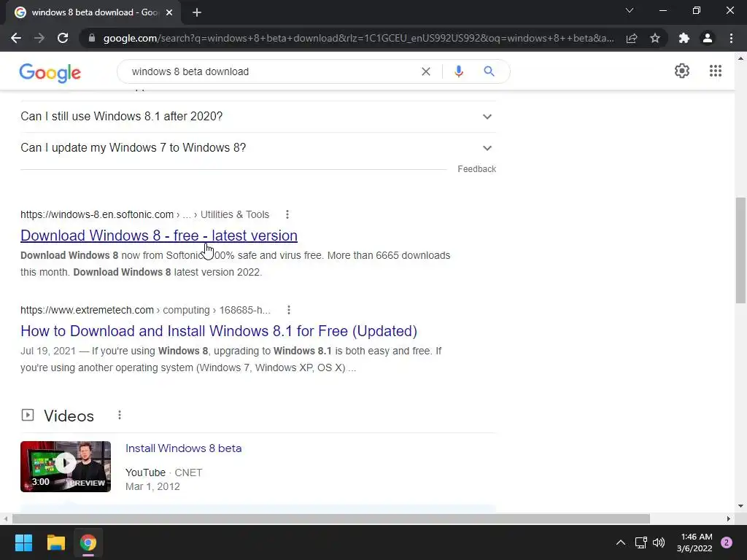Screen dimensions: 747x560
Task: Go back to the previous page
Action: (16, 38)
